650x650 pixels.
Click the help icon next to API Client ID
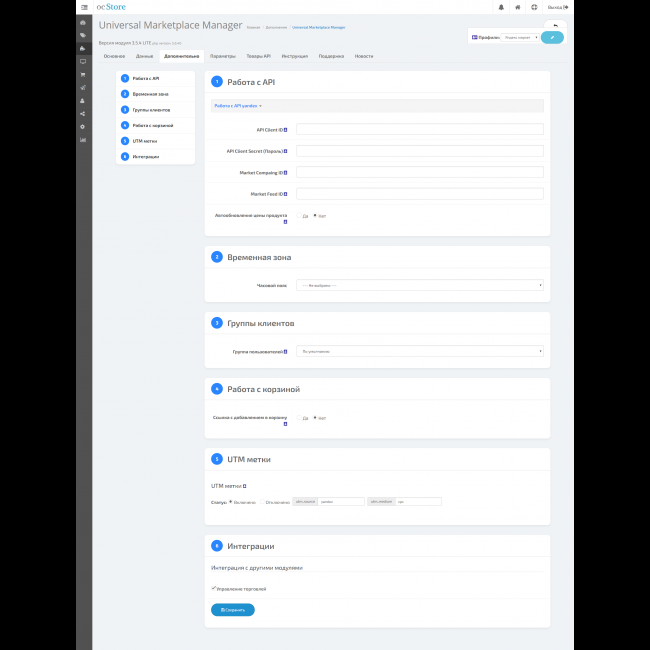click(288, 129)
